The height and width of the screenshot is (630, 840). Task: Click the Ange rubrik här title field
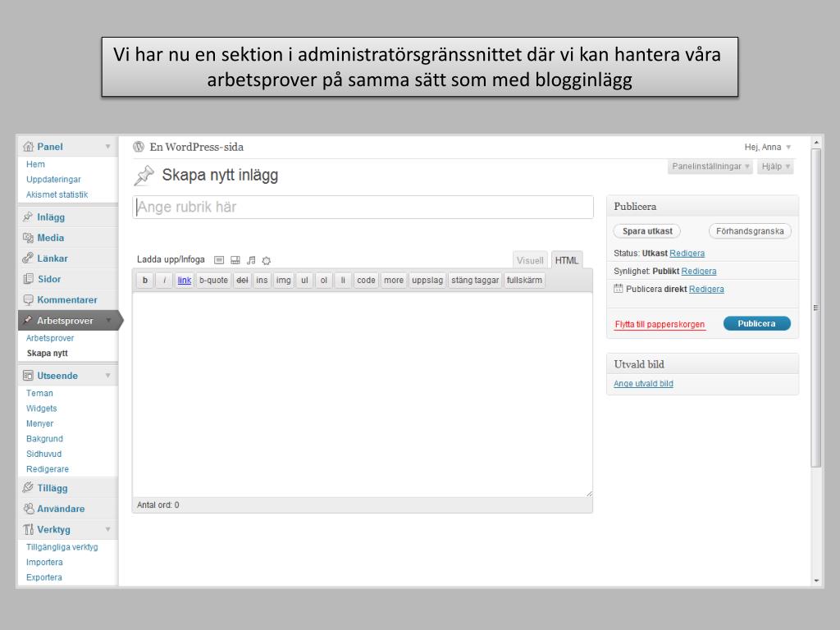[363, 207]
